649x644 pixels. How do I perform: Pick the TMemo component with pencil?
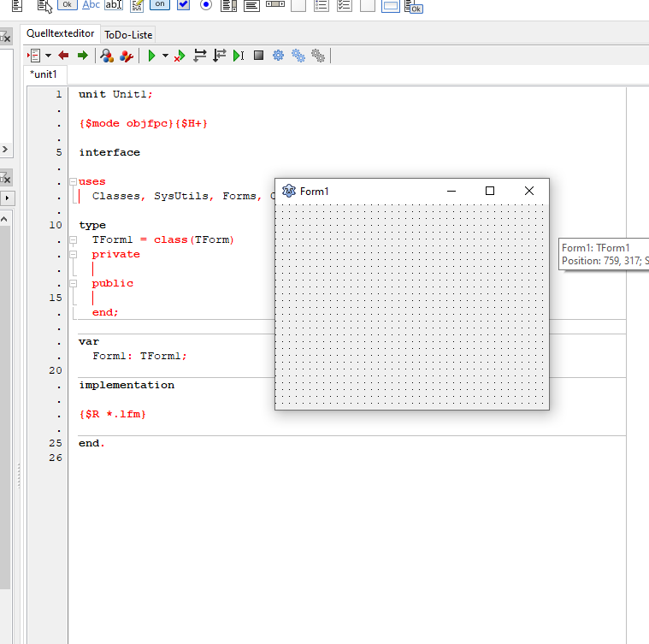click(x=137, y=6)
